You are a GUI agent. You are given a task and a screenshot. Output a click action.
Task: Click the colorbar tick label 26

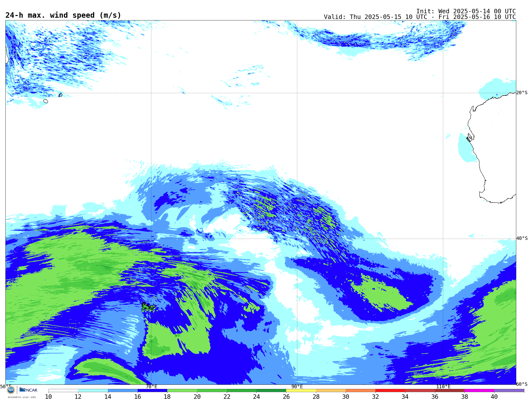[x=286, y=397]
